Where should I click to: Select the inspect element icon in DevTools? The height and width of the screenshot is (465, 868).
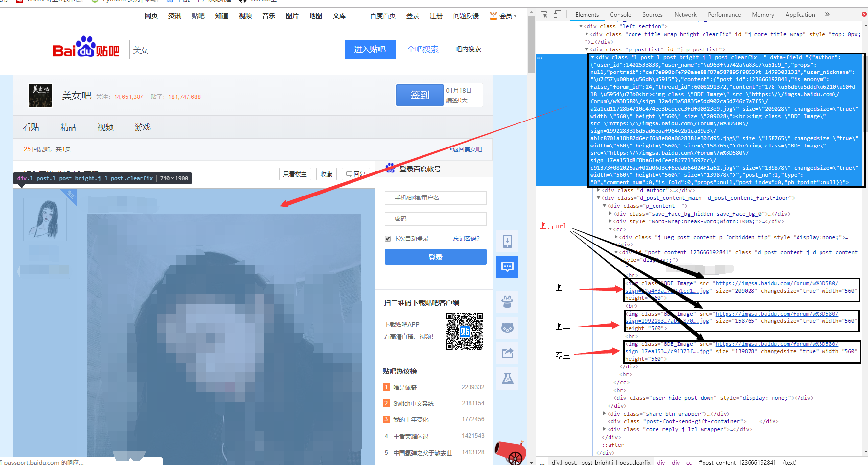[x=544, y=14]
